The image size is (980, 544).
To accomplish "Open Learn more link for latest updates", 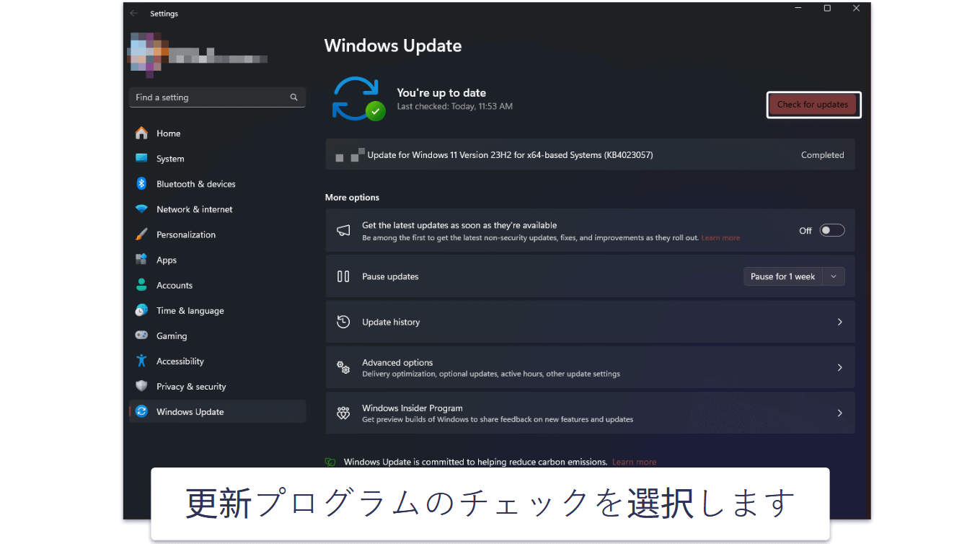I will tap(720, 238).
